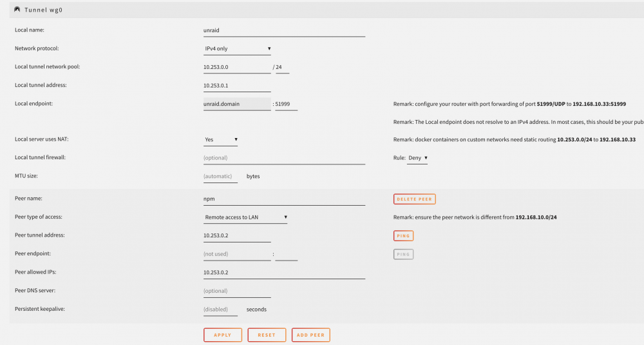Edit the Local endpoint port field 51999

287,104
